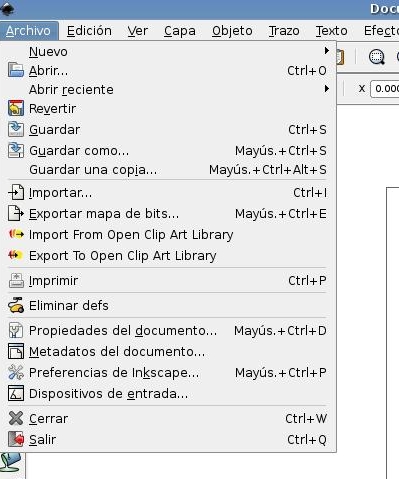The height and width of the screenshot is (479, 399).
Task: Click the Imprimir printer icon
Action: coord(16,280)
